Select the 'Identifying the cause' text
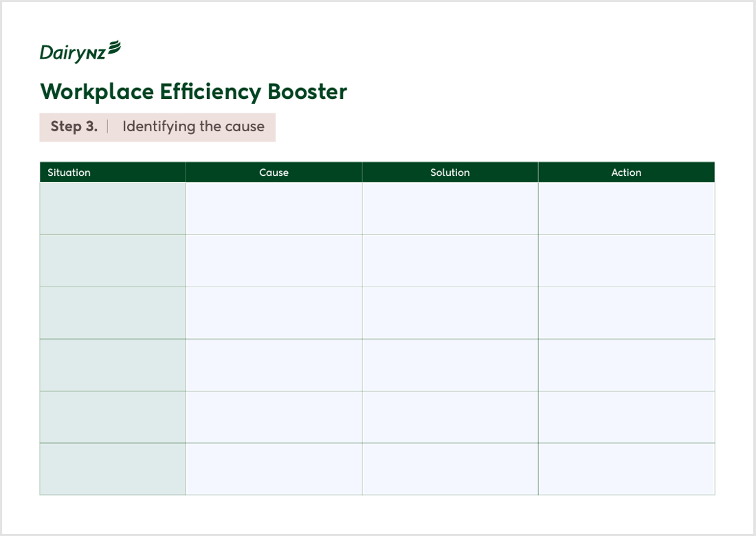The width and height of the screenshot is (756, 536). [x=193, y=126]
